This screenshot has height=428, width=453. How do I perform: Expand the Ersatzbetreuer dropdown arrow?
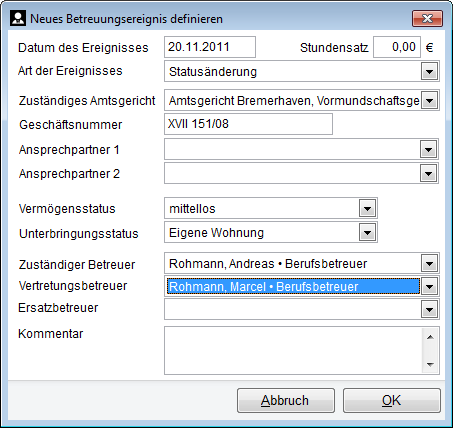tap(429, 309)
